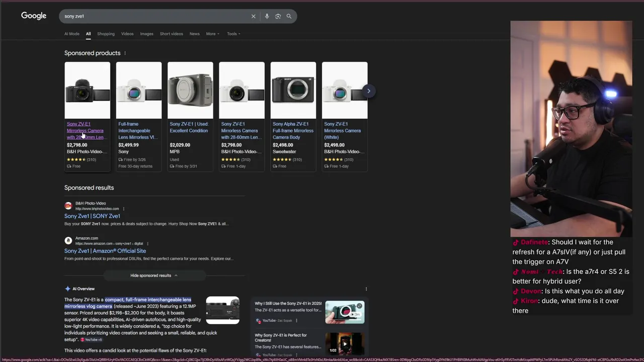Open Google Lens image search icon

click(278, 16)
